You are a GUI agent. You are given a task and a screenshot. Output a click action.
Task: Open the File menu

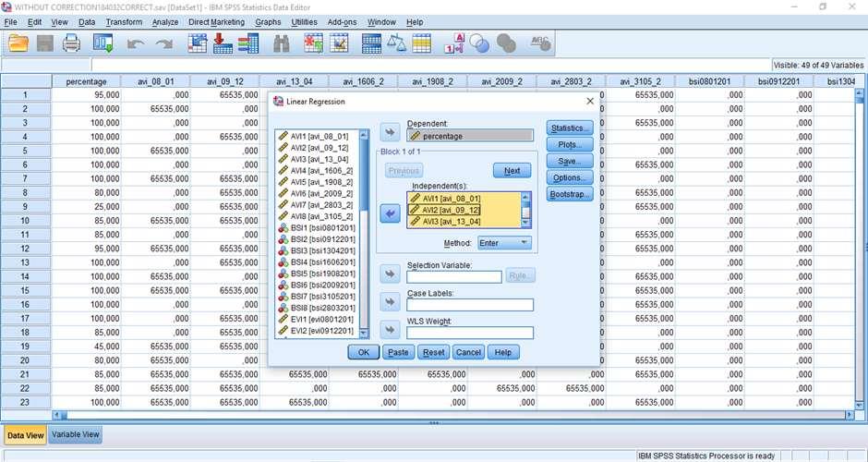(10, 22)
